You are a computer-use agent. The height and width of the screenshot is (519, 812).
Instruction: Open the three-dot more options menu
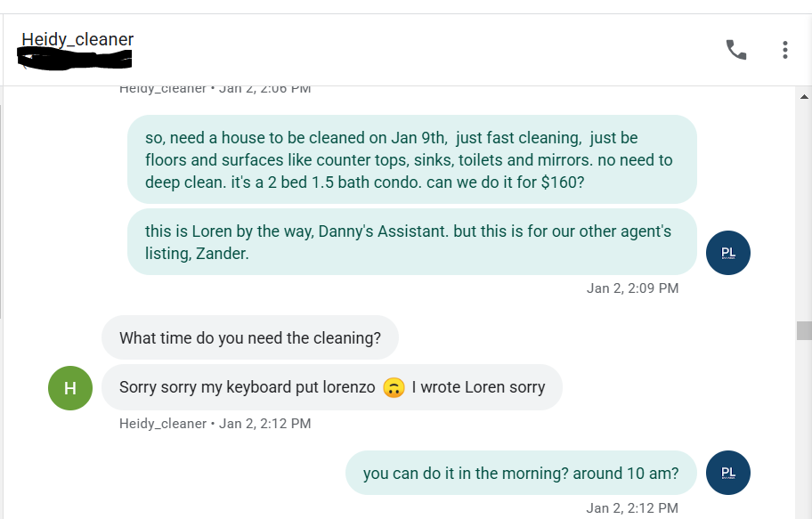click(x=784, y=50)
